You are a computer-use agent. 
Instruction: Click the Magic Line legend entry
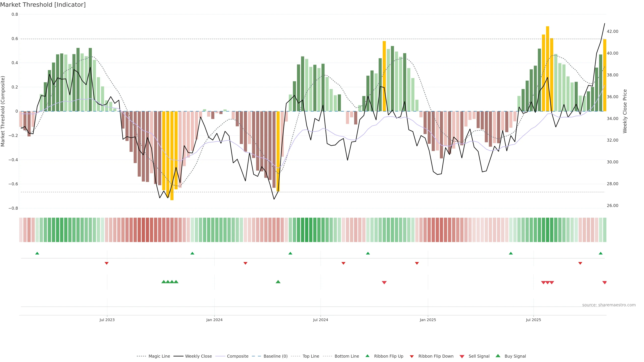tap(159, 356)
